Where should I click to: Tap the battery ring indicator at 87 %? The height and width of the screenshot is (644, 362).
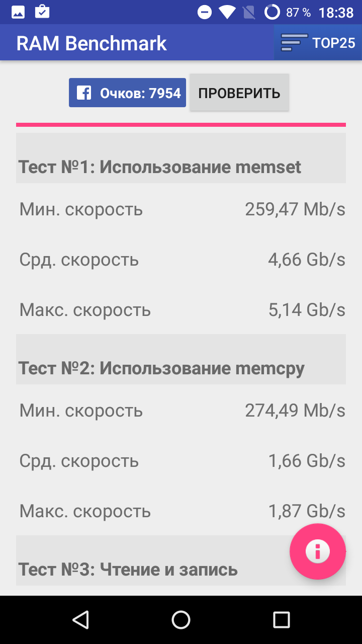272,13
